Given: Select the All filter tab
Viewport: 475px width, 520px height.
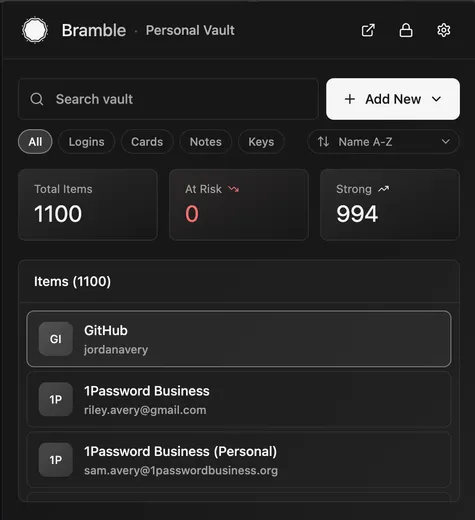Looking at the screenshot, I should tap(35, 142).
